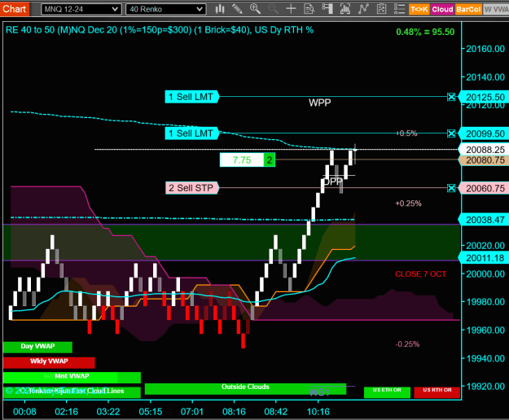Open the drawing tools pencil icon
Image resolution: width=509 pixels, height=420 pixels.
[x=237, y=9]
